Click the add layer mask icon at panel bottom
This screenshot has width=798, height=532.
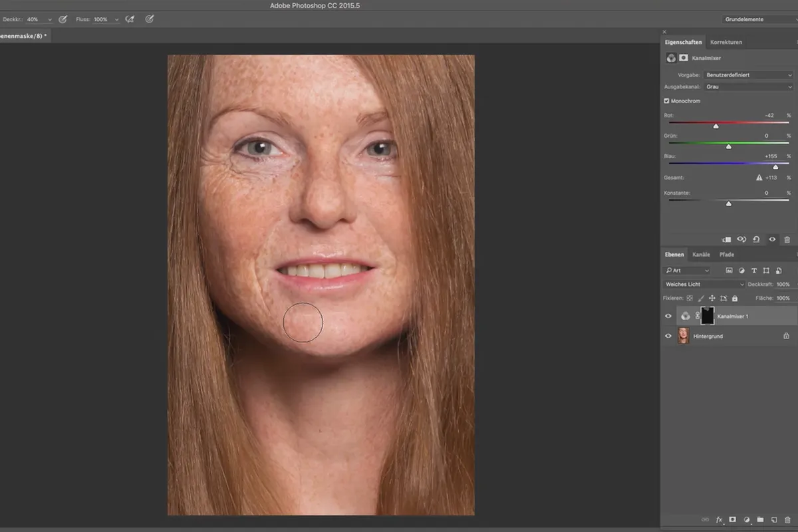[x=733, y=519]
